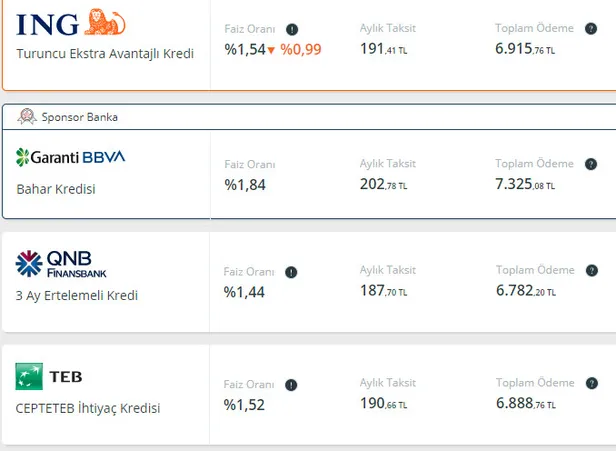Click Faiz Oranı info icon for QNB Finansbank
Screen dimensions: 616x451
pyautogui.click(x=292, y=271)
